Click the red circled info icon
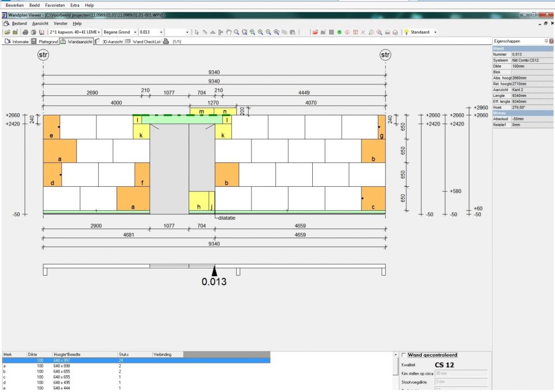555x392 pixels. coord(347,32)
